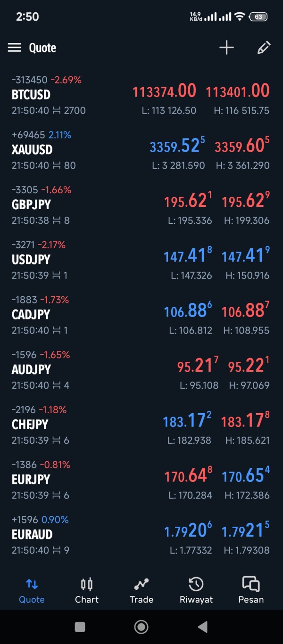Select the BTCUSD quote row

coord(31,95)
